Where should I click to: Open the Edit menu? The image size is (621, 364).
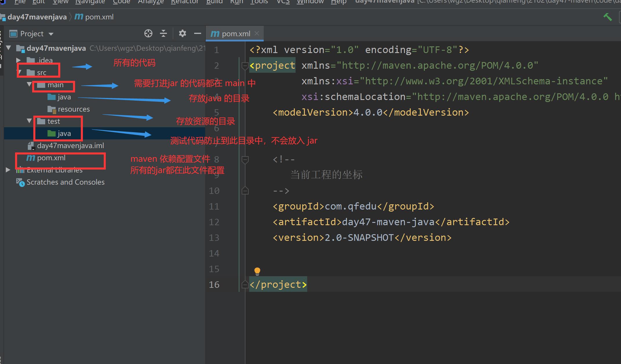tap(39, 2)
